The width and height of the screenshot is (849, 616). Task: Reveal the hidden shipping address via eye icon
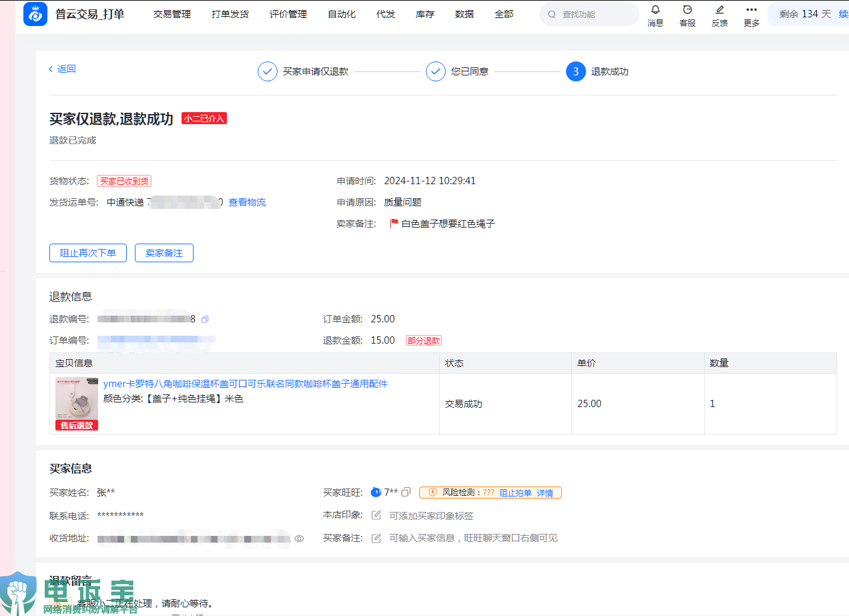click(299, 539)
